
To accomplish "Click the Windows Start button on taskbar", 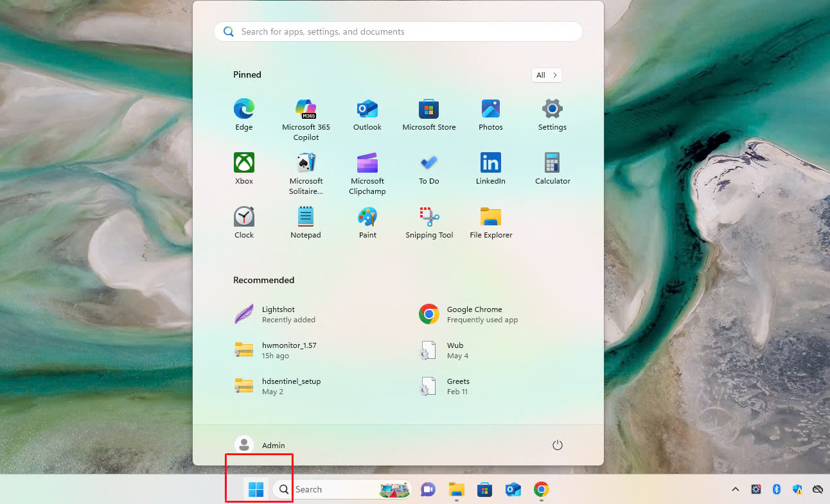I will pyautogui.click(x=256, y=489).
